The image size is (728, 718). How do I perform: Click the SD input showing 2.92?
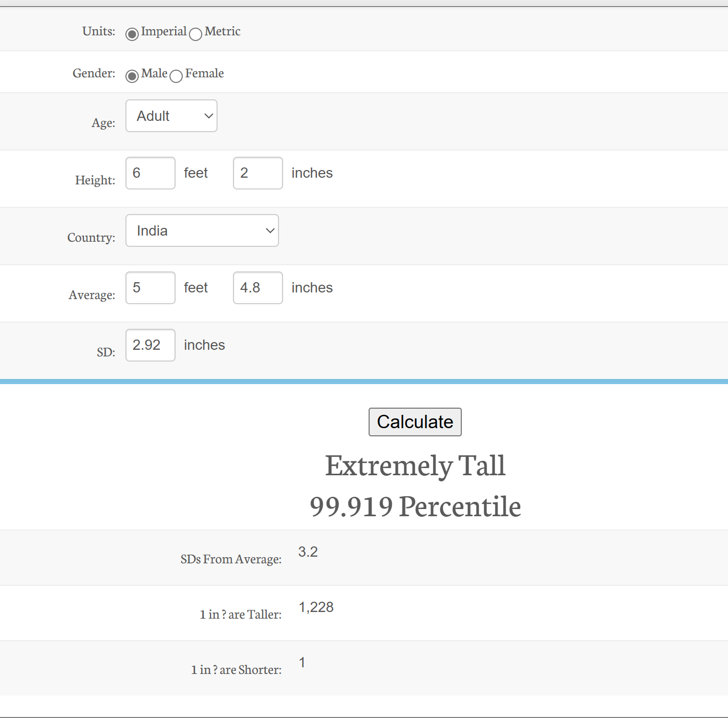151,345
